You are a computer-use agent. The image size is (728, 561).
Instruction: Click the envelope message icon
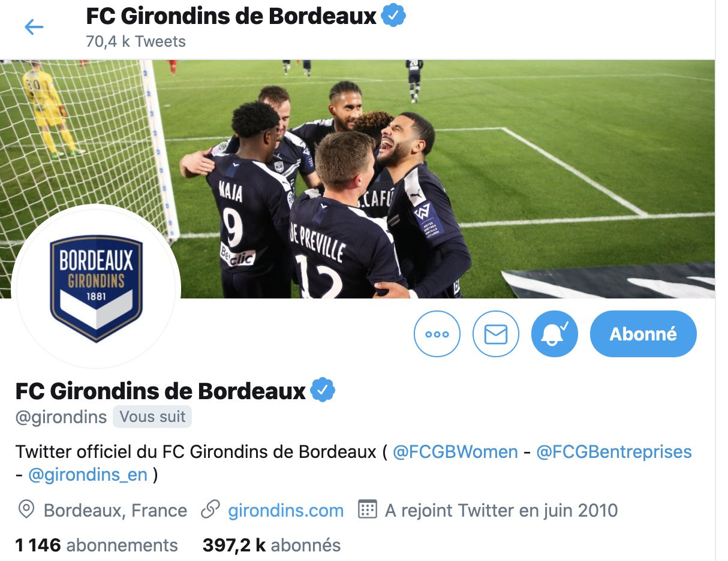pos(496,334)
